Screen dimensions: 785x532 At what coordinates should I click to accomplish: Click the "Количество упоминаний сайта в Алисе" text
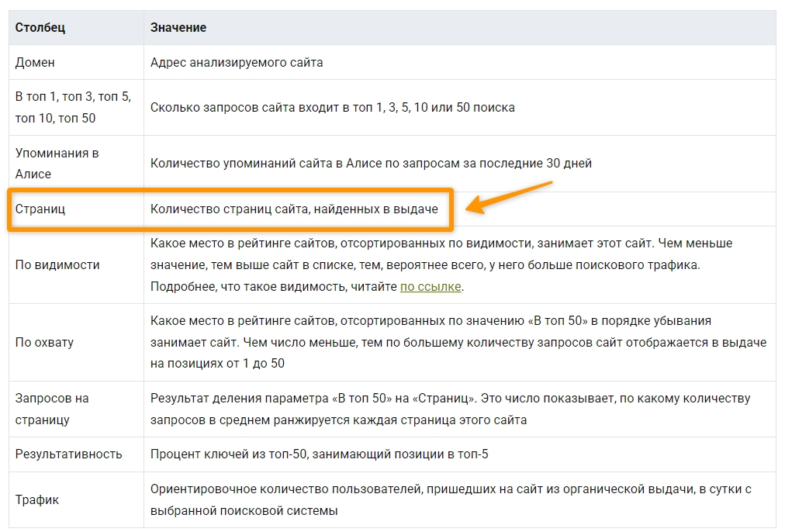click(371, 164)
